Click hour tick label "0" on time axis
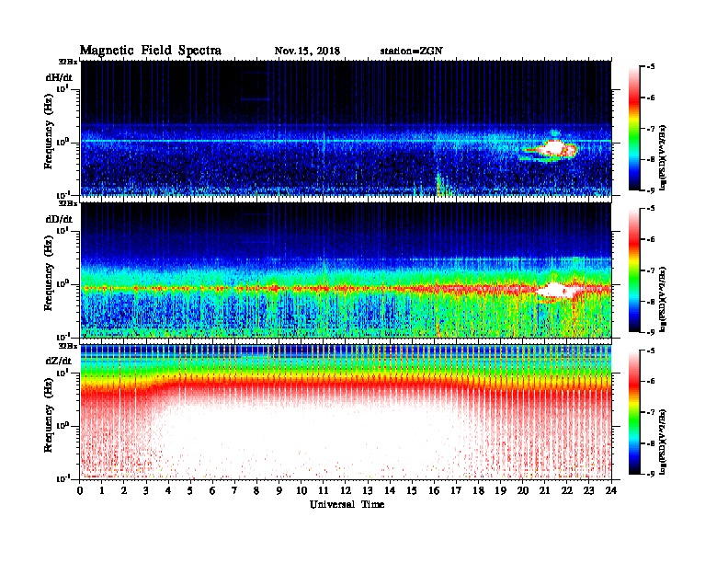The width and height of the screenshot is (728, 563). click(x=80, y=491)
